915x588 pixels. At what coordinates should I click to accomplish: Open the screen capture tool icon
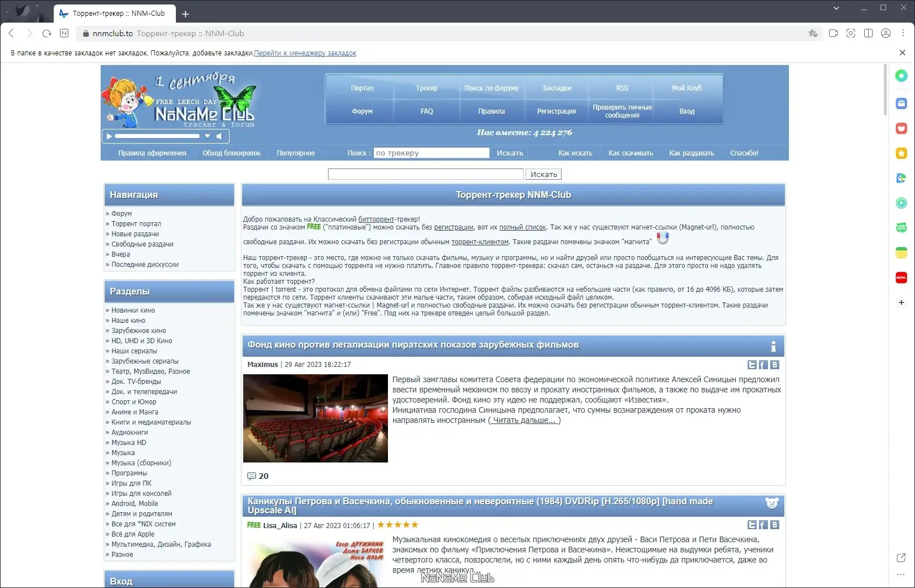click(x=851, y=33)
